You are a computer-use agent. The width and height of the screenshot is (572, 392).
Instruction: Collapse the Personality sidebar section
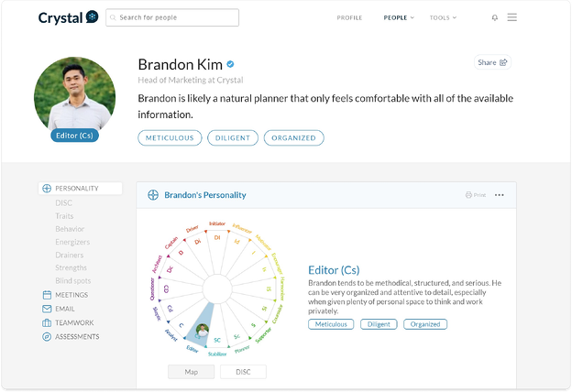[x=81, y=189]
